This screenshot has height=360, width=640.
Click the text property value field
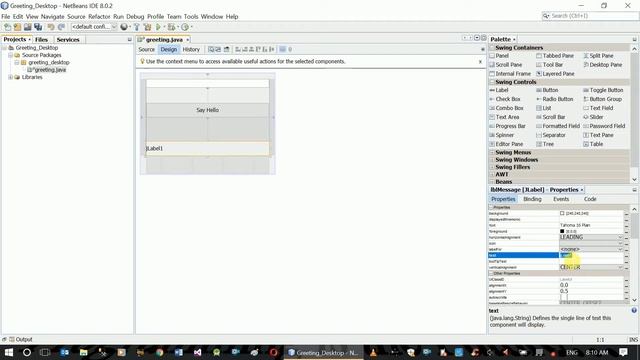pyautogui.click(x=591, y=256)
